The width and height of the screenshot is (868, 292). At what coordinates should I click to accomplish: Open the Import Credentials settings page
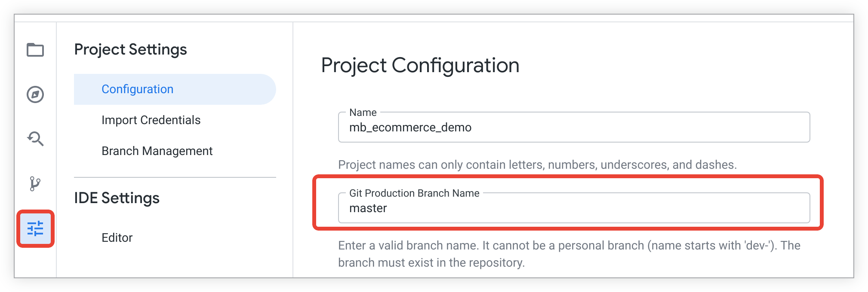(x=151, y=120)
